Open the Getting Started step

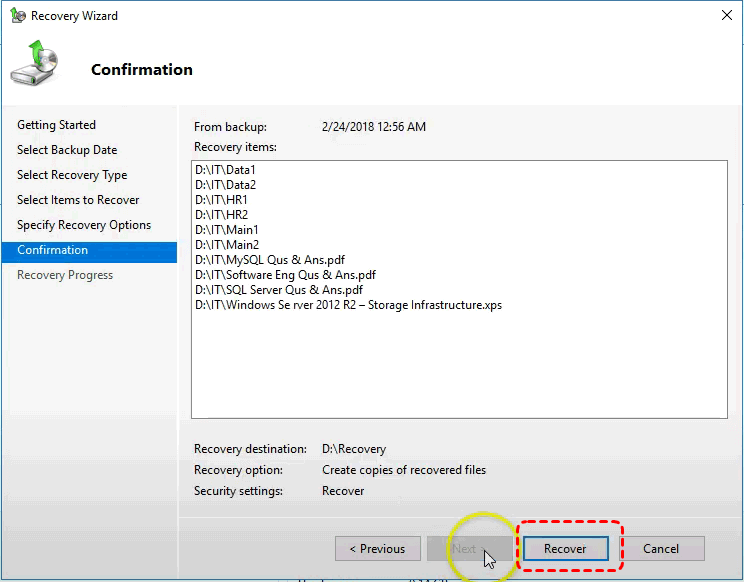click(57, 125)
